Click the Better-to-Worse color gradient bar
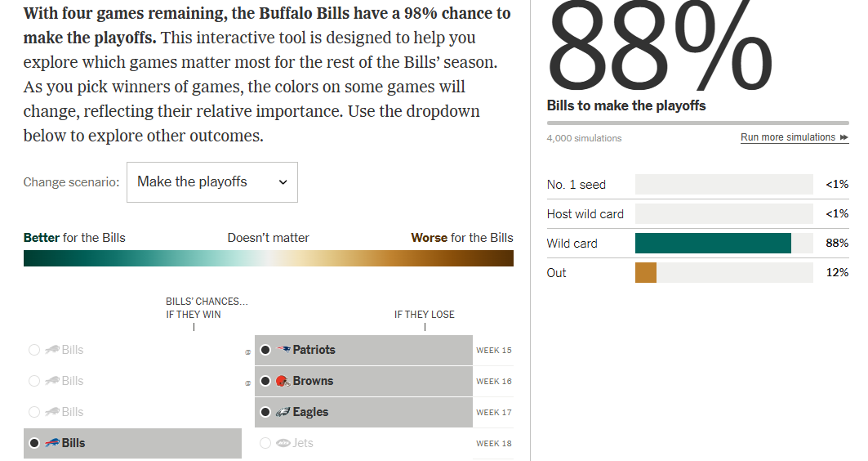 click(x=268, y=258)
